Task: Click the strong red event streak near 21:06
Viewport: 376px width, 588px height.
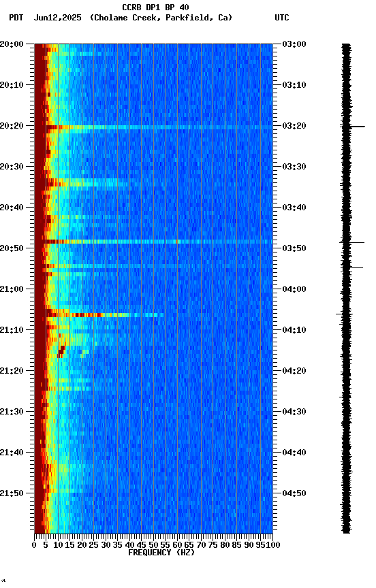Action: [x=105, y=315]
